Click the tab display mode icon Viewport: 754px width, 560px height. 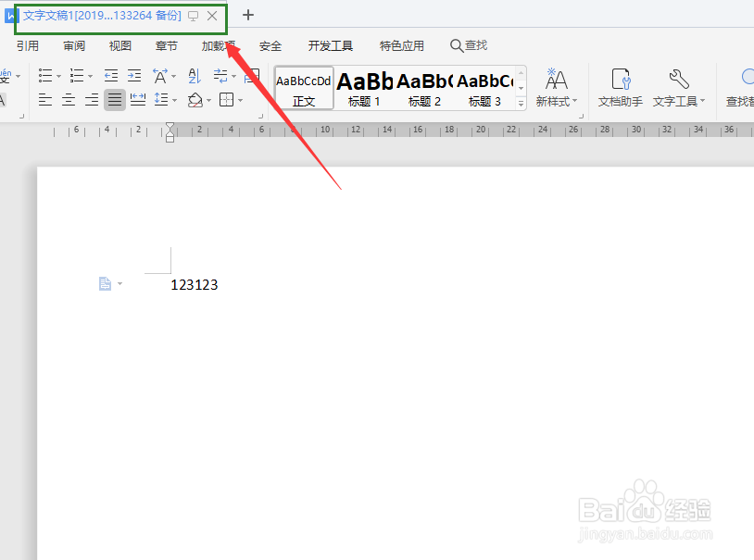(193, 16)
